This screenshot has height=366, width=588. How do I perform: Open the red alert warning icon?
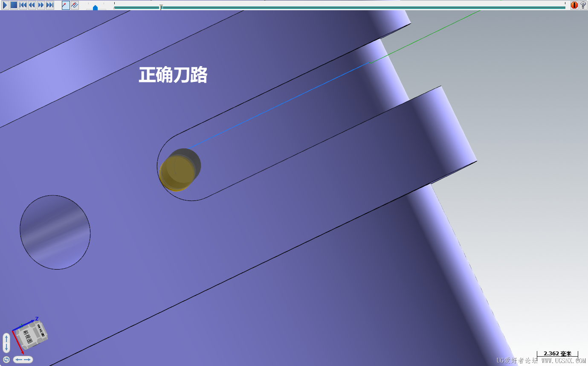574,5
